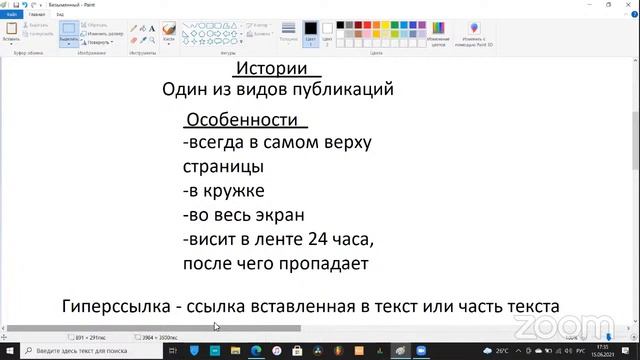Image resolution: width=640 pixels, height=360 pixels.
Task: Pick the right arrow shape in shapes gallery
Action: (218, 33)
